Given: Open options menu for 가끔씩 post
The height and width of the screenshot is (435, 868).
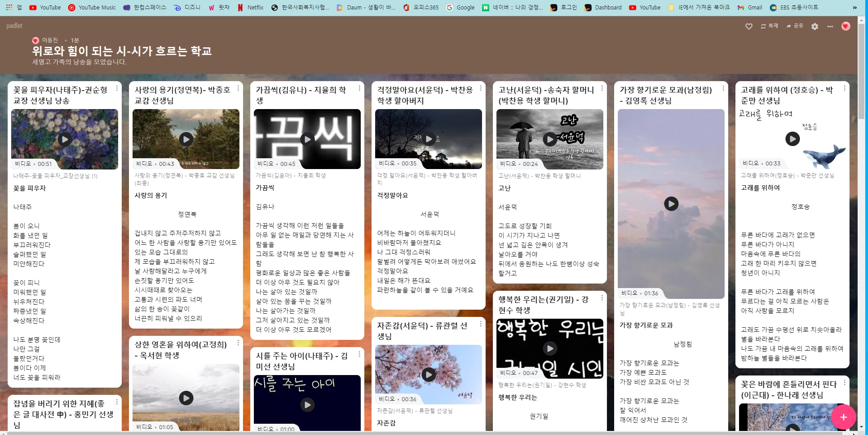Looking at the screenshot, I should coord(359,88).
